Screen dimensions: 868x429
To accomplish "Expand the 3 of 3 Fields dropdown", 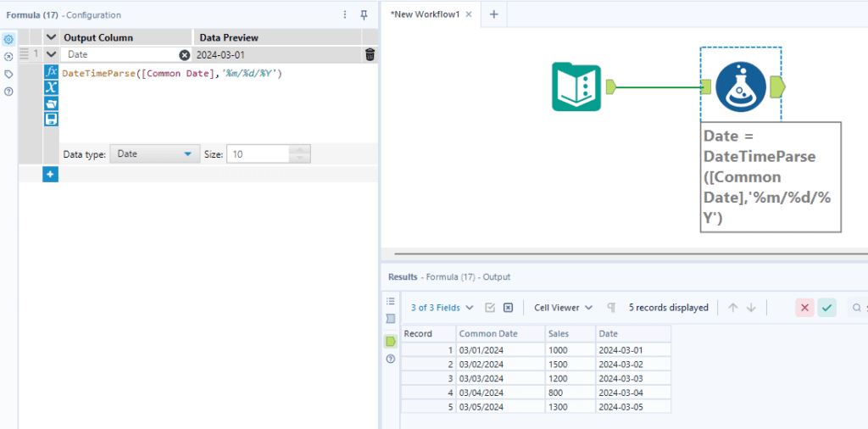I will click(442, 308).
